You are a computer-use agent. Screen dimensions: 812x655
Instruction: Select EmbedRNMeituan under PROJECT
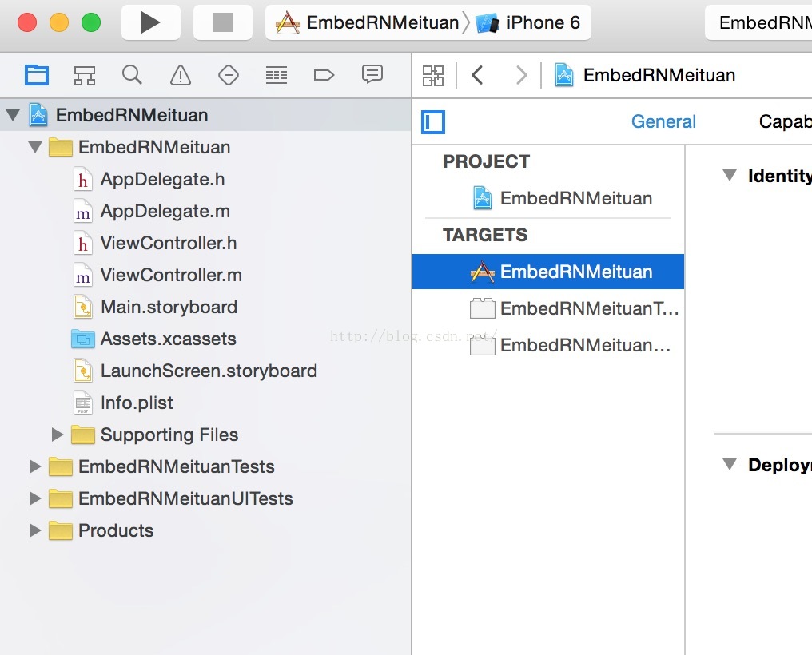pos(563,198)
